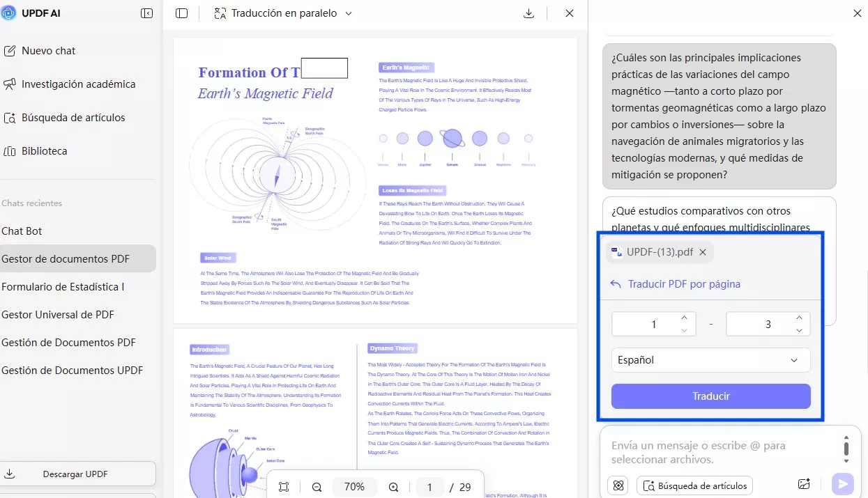The image size is (868, 498).
Task: Decrease the start page number
Action: click(685, 330)
